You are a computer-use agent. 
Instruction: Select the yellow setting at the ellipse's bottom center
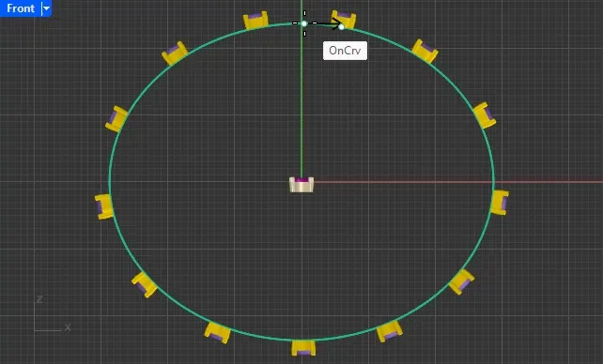303,348
